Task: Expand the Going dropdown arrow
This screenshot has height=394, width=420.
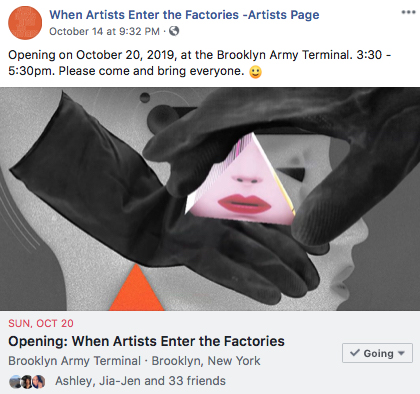Action: click(401, 353)
